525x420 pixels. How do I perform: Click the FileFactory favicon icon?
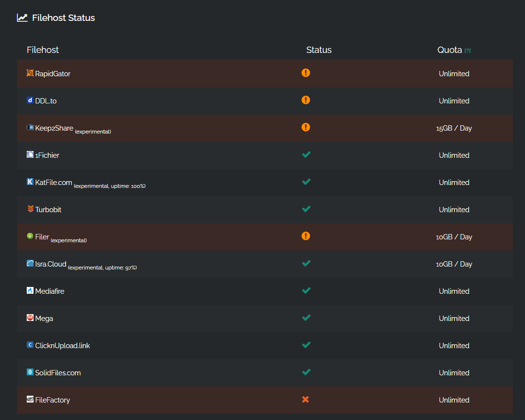tap(30, 399)
